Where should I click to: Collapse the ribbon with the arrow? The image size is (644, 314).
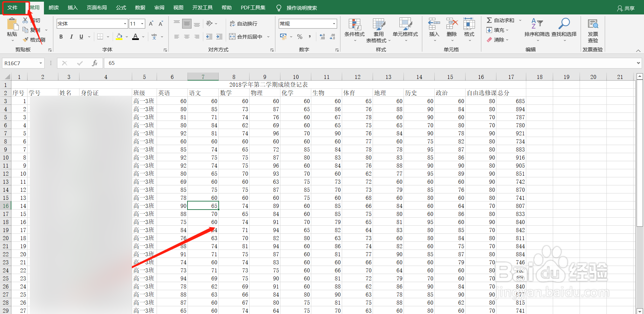[x=638, y=50]
